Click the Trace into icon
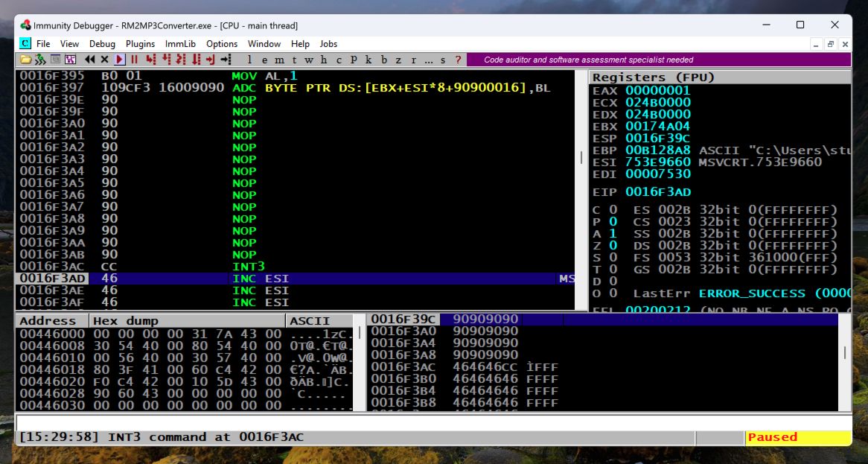This screenshot has height=464, width=868. 180,60
